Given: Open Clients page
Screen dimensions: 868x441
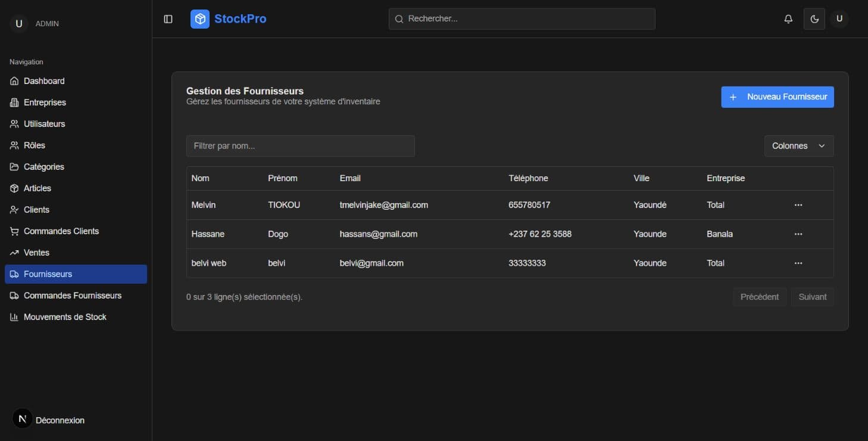Looking at the screenshot, I should [x=76, y=210].
